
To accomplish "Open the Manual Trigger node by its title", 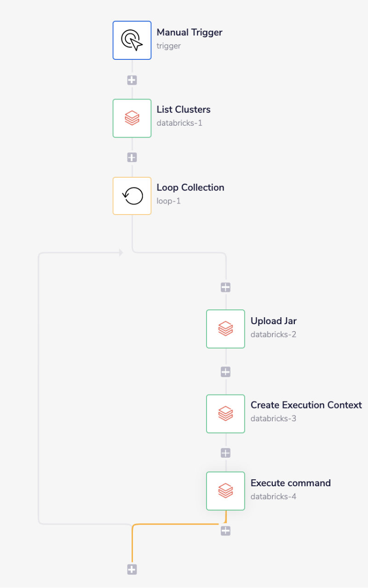I will pyautogui.click(x=190, y=32).
